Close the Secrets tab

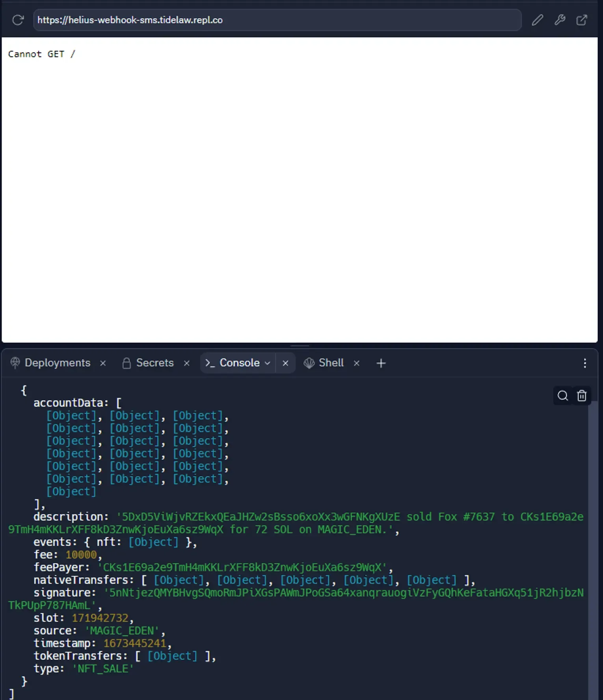point(187,363)
